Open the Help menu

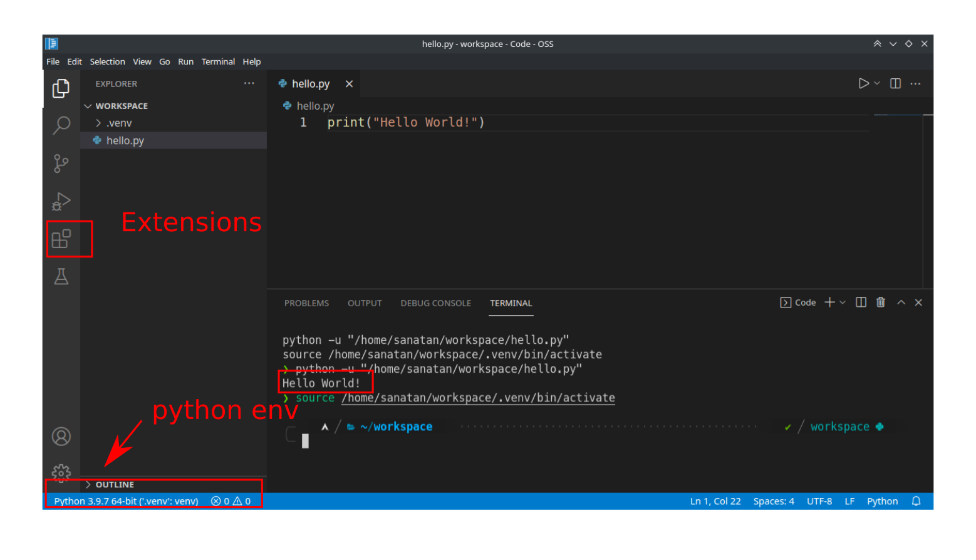(251, 61)
